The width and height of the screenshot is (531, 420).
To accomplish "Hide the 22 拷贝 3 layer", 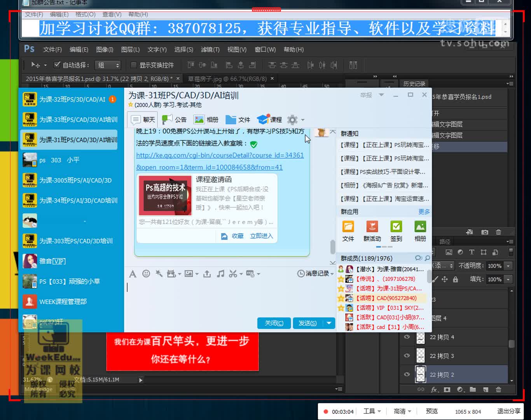I will [x=407, y=355].
